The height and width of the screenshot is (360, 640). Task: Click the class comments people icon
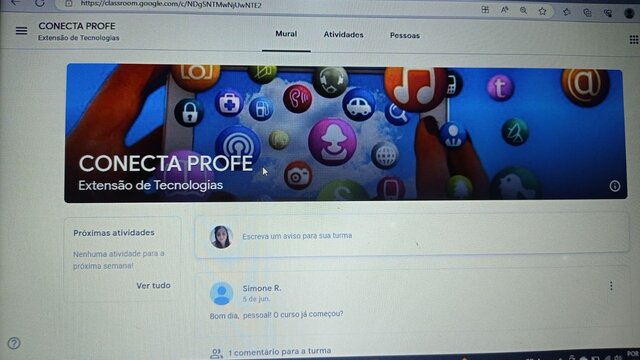216,353
